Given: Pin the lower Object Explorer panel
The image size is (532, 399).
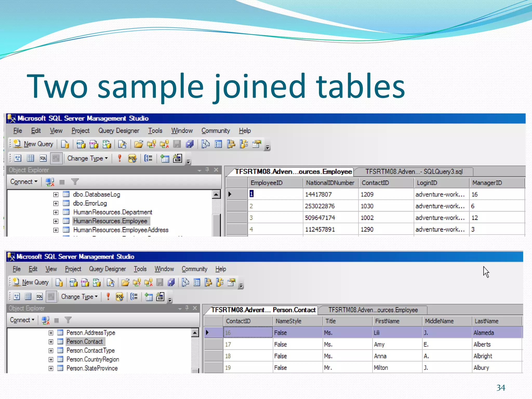Looking at the screenshot, I should [x=187, y=308].
